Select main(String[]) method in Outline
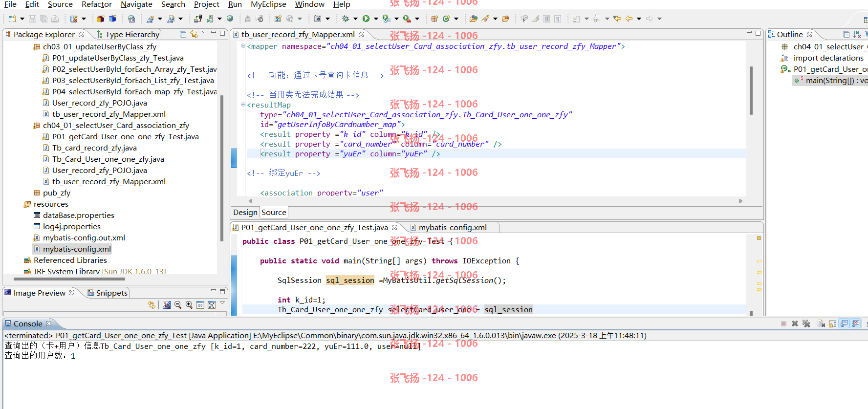This screenshot has height=409, width=868. click(830, 80)
